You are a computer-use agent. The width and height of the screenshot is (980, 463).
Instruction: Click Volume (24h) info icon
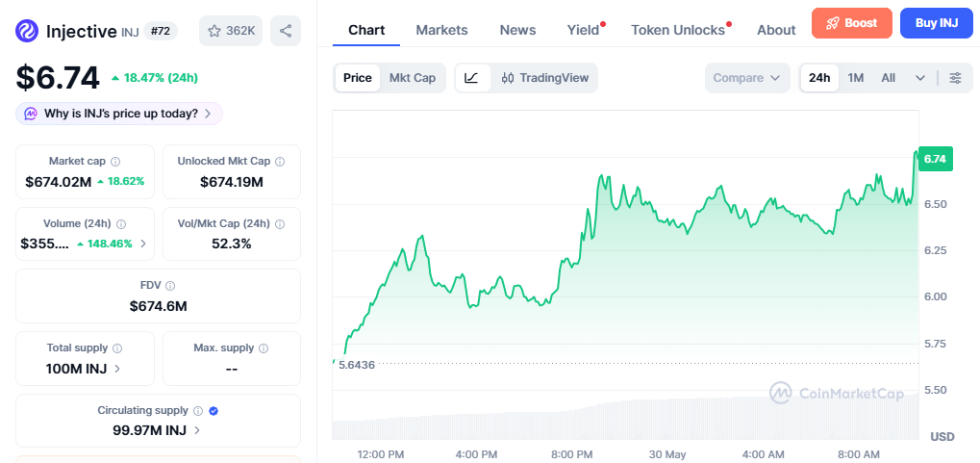coord(121,224)
